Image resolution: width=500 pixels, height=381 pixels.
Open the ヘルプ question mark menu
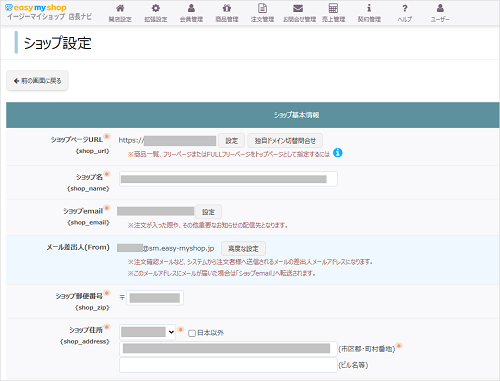pos(404,13)
